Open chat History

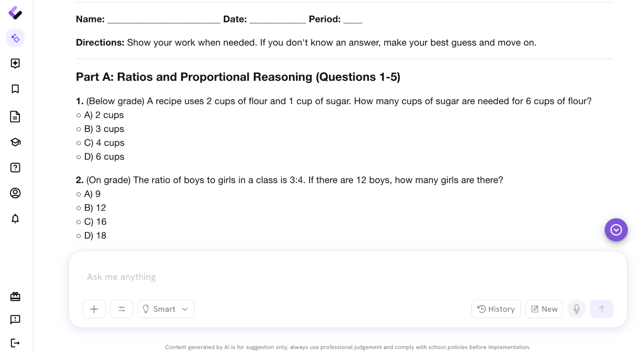click(496, 309)
